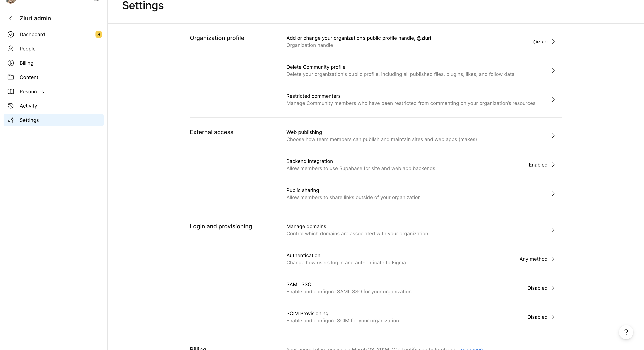Select the People icon in sidebar

click(x=11, y=49)
